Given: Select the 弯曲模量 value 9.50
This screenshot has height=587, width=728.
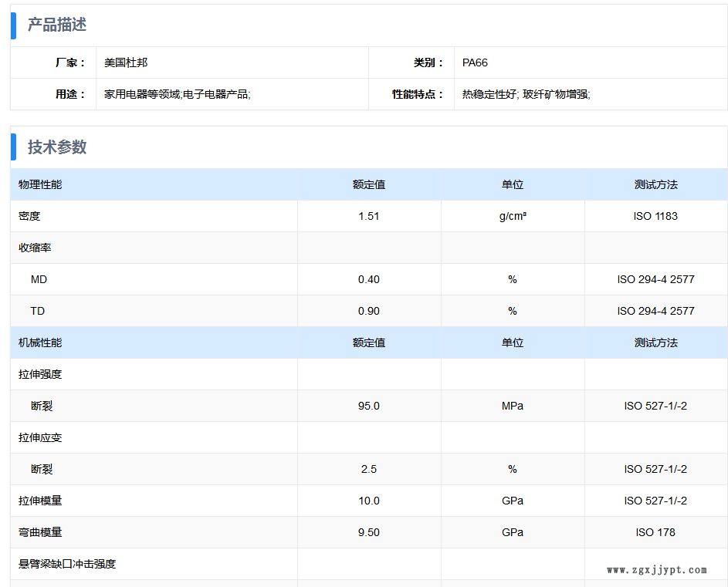Looking at the screenshot, I should click(x=369, y=532).
